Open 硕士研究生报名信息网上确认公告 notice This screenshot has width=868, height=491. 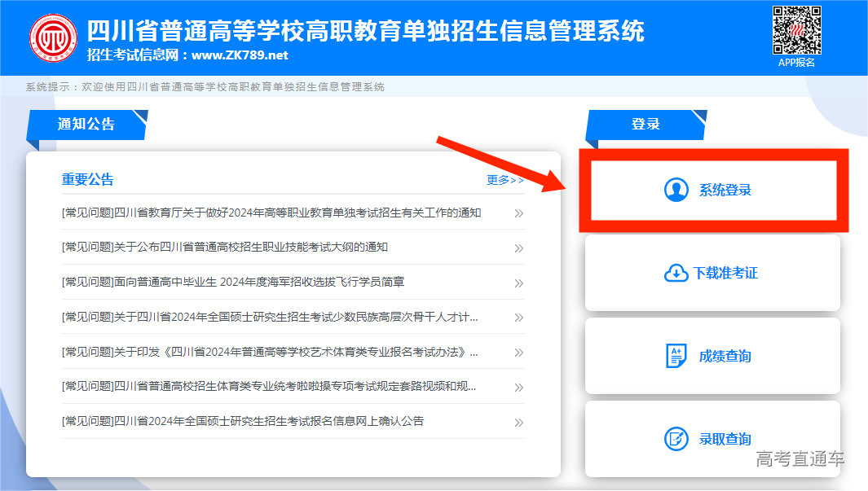coord(243,422)
